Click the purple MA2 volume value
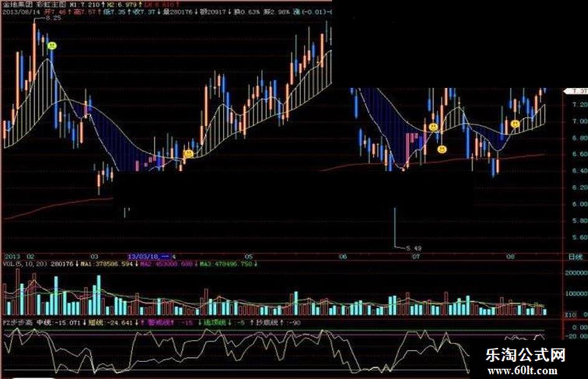 coord(166,264)
